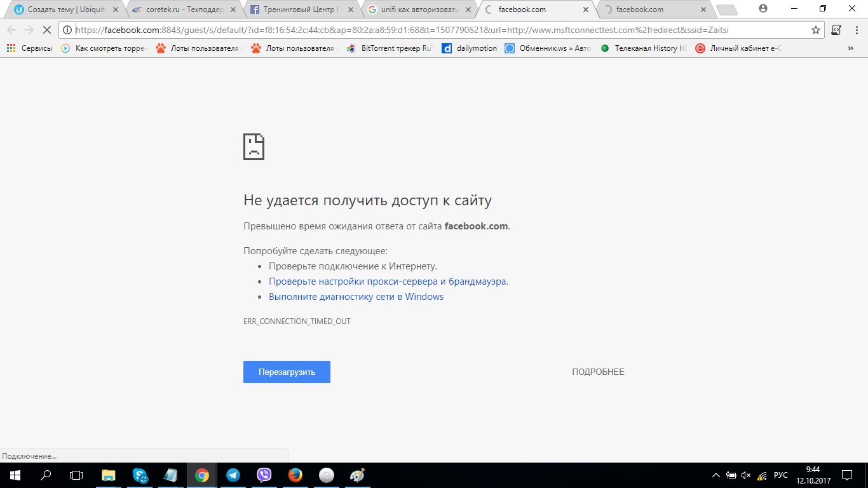868x488 pixels.
Task: Stop loading the page with the X button
Action: (46, 30)
